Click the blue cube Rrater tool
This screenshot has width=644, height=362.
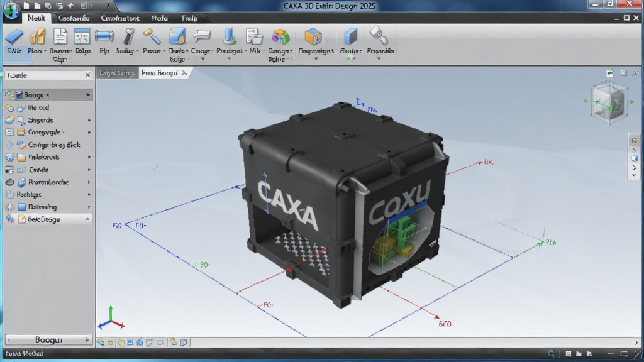coord(350,41)
